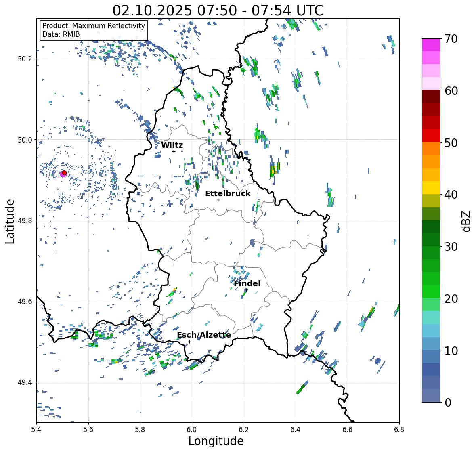This screenshot has width=476, height=451.
Task: Pick the magenta swatch at the colorbar top
Action: coord(431,45)
